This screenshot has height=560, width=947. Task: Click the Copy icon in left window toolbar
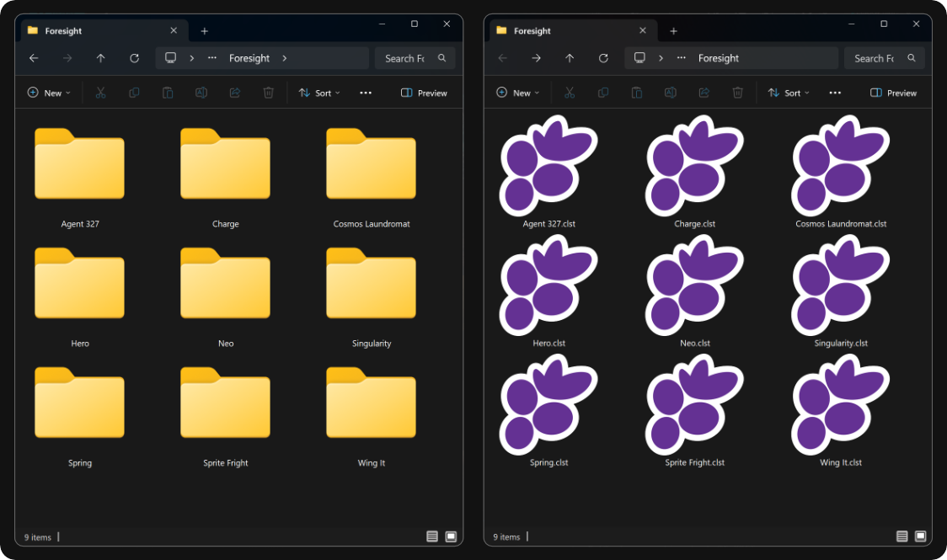pos(134,93)
